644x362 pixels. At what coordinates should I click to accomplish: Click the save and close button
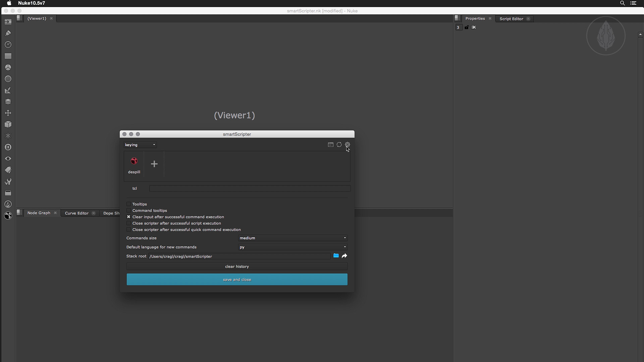pyautogui.click(x=237, y=280)
